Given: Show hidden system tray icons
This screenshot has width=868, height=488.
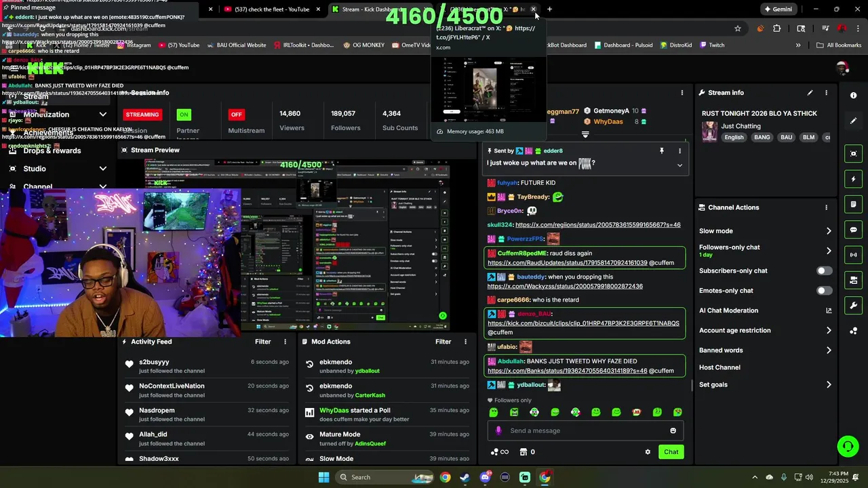Looking at the screenshot, I should pyautogui.click(x=755, y=477).
